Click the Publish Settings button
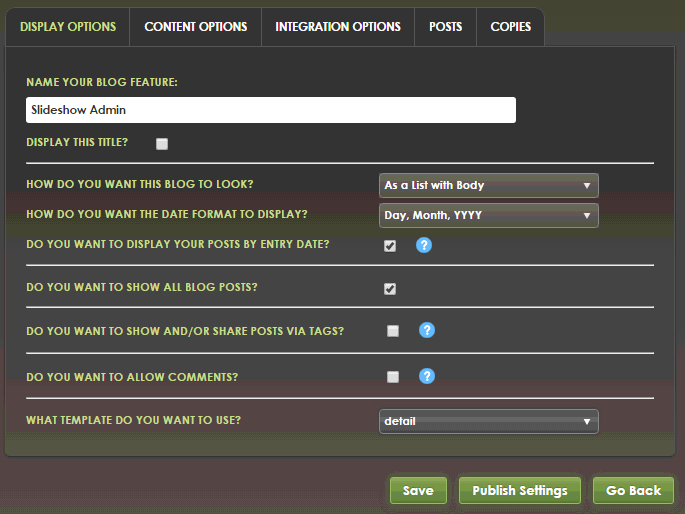 [x=519, y=490]
